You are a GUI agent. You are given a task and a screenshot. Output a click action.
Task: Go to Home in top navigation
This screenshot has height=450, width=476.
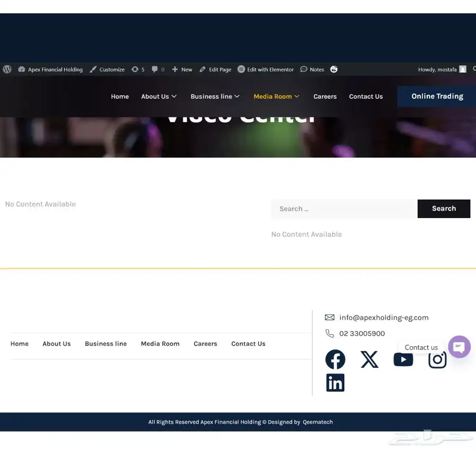120,96
